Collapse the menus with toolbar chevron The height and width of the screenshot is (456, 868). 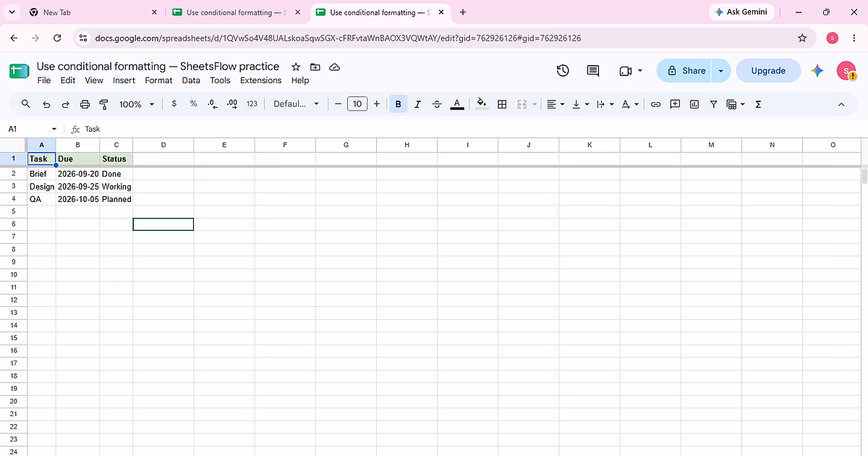[841, 104]
